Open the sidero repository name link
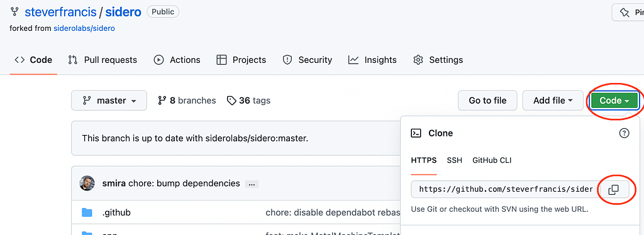644x235 pixels. pos(123,12)
